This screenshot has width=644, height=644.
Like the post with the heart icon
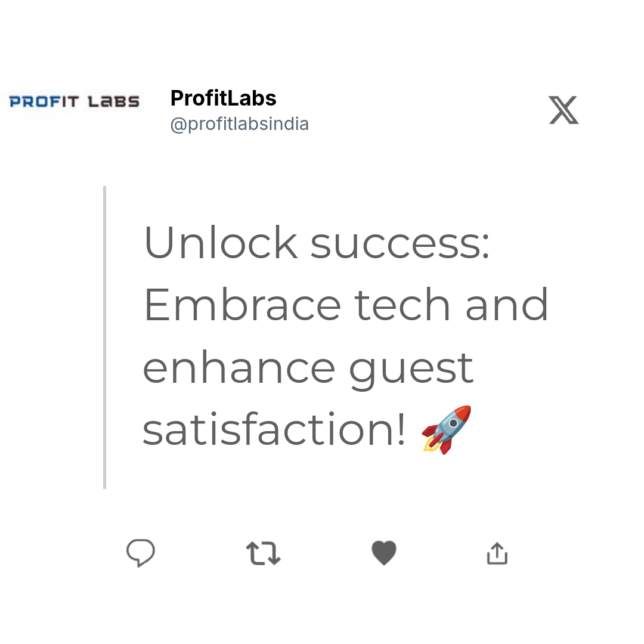click(384, 553)
